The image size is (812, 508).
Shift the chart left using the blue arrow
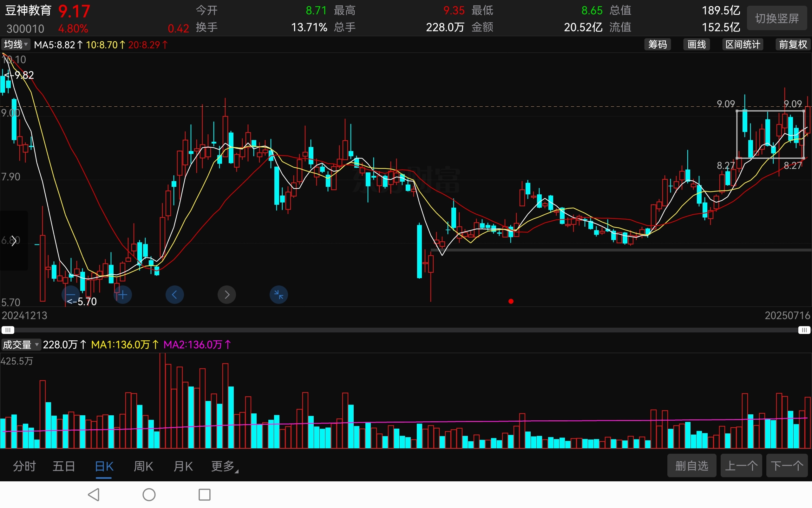174,295
